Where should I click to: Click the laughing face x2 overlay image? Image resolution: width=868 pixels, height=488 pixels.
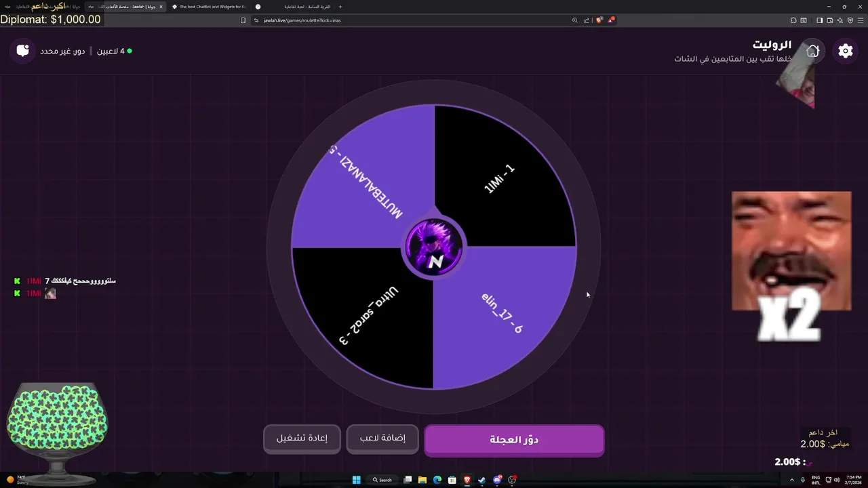(791, 266)
